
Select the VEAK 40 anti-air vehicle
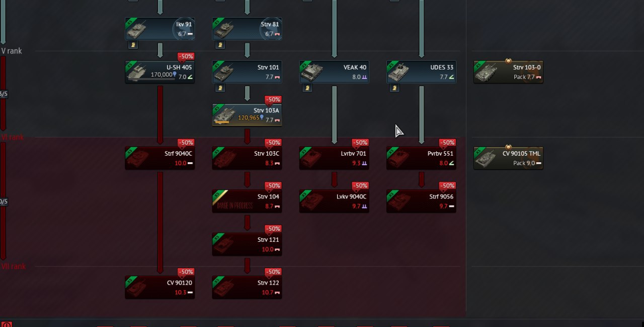point(334,72)
